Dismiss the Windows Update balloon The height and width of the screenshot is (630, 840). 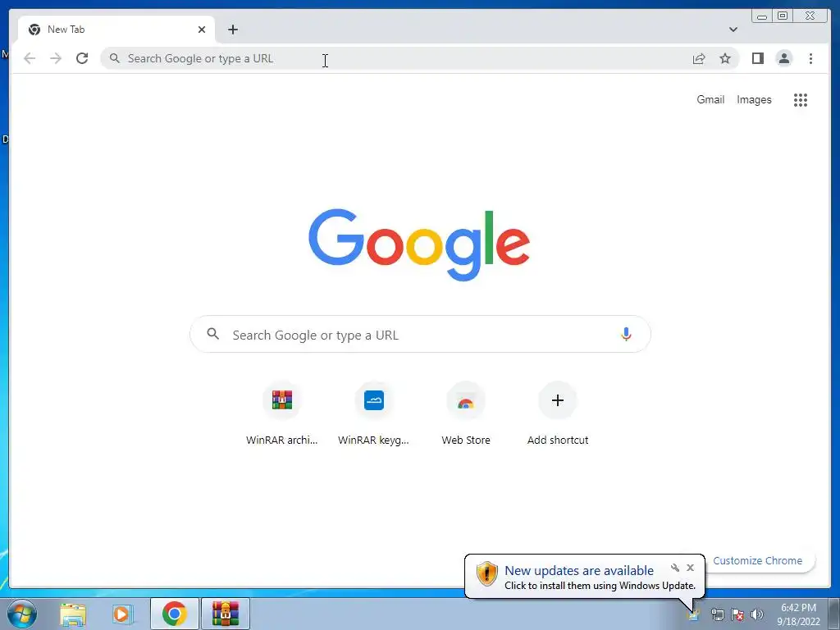(690, 568)
